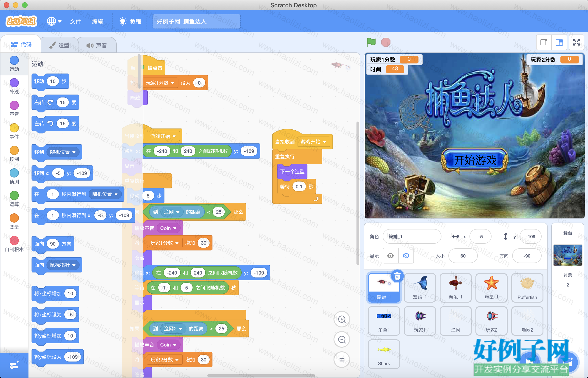Click the 移动 10 步 palette block
The width and height of the screenshot is (588, 378).
coord(50,81)
